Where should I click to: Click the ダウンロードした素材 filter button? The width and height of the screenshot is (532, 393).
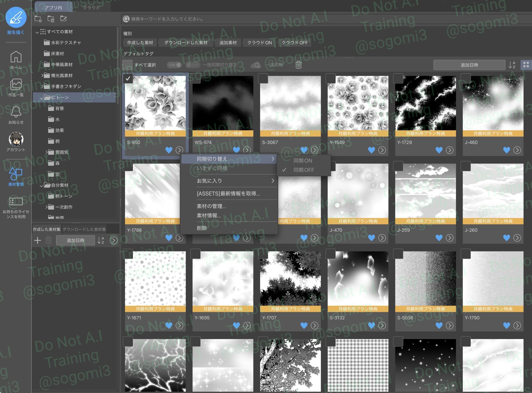tap(186, 43)
